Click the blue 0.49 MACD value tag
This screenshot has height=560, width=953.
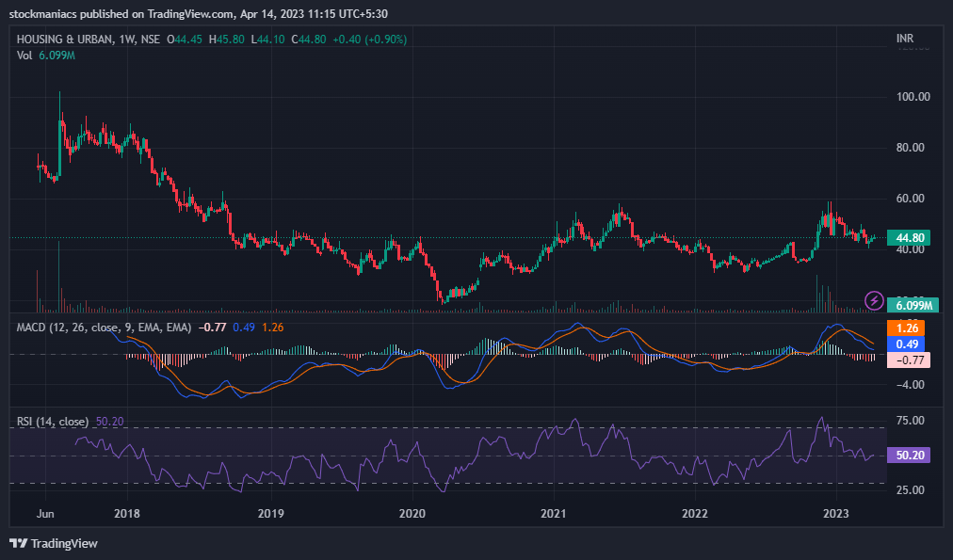coord(906,344)
